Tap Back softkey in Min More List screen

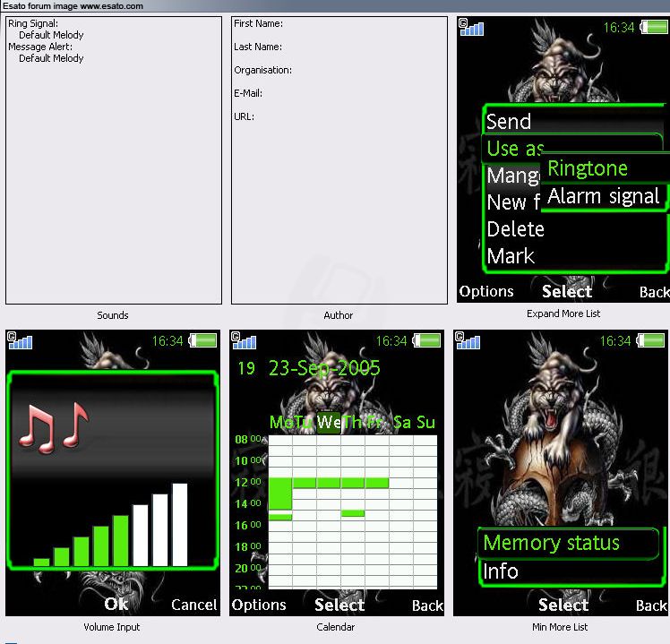651,605
